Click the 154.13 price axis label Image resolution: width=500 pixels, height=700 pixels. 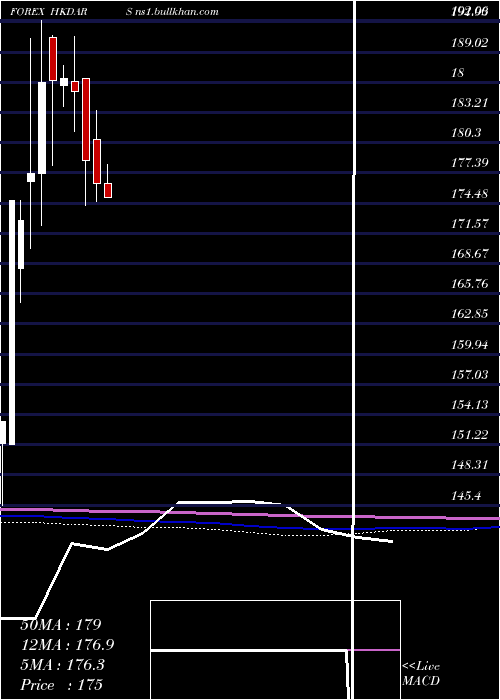[x=470, y=404]
